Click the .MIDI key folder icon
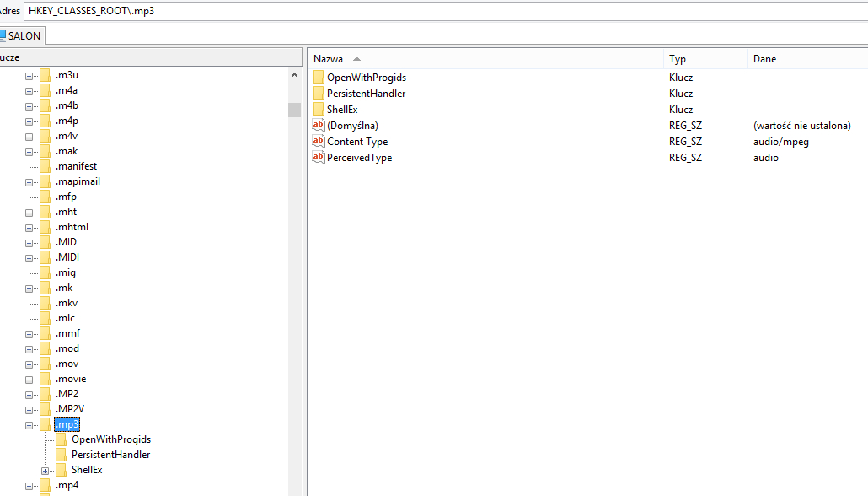 pyautogui.click(x=45, y=257)
